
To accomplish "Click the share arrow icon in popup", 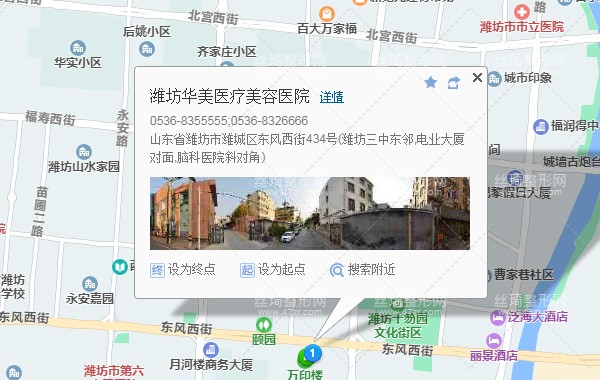I will (x=453, y=83).
